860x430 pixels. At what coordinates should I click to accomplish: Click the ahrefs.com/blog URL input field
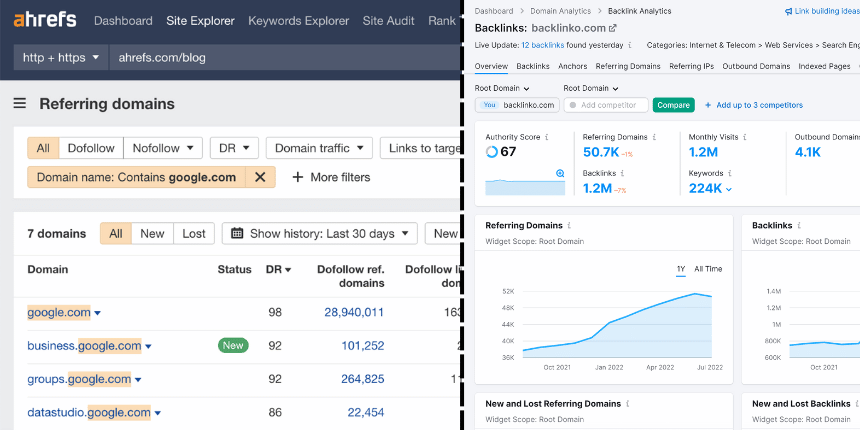tap(284, 57)
